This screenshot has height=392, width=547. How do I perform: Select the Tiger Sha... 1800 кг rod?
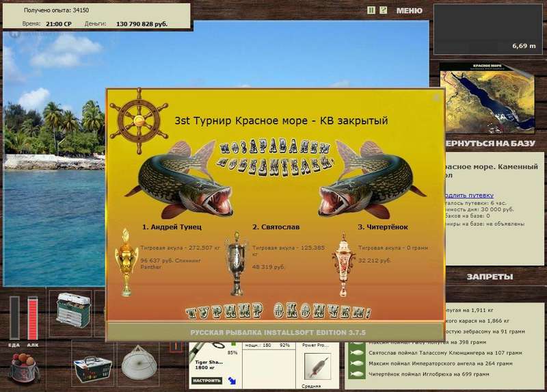pos(209,365)
